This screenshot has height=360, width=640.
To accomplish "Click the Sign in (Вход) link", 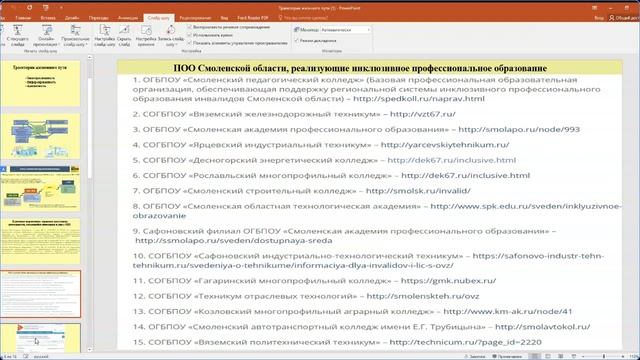I will [599, 18].
